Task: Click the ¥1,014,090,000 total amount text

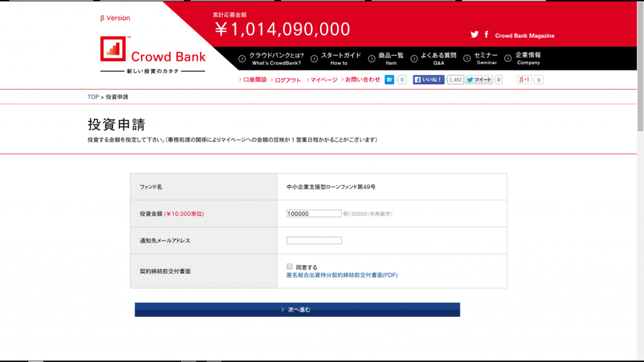Action: pos(282,29)
